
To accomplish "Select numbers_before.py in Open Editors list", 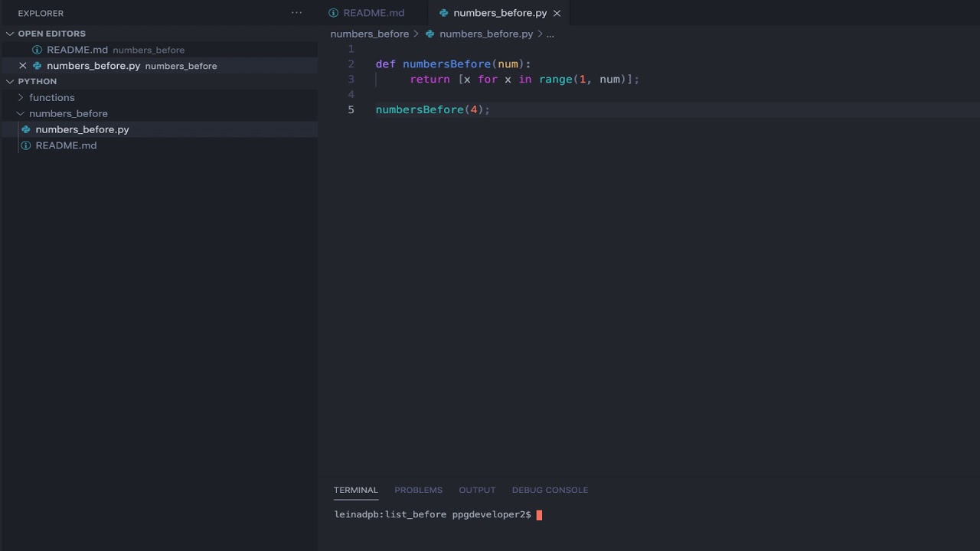I will pos(158,66).
